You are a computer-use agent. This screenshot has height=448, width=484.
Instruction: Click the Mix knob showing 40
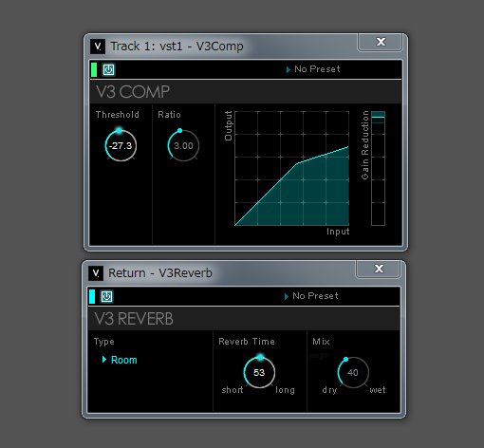[x=353, y=372]
